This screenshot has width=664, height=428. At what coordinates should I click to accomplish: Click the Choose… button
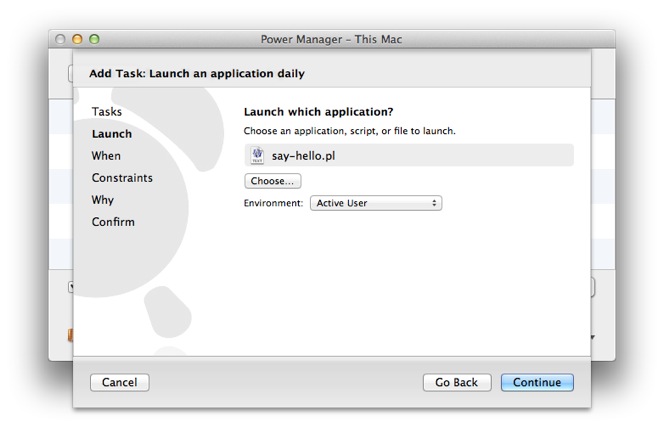[273, 181]
